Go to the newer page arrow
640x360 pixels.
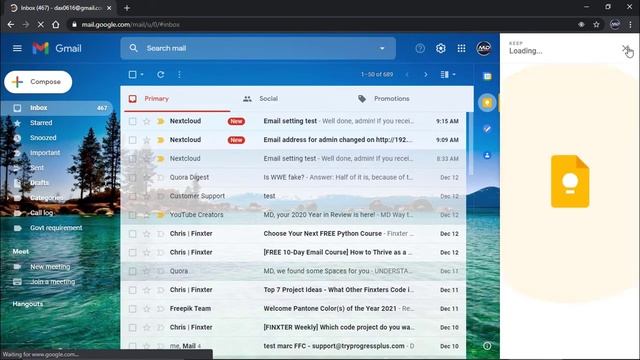coord(407,74)
